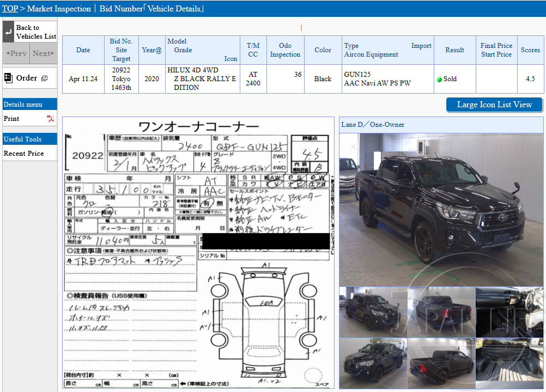Image resolution: width=546 pixels, height=392 pixels.
Task: Open the Order clipboard icon
Action: click(x=9, y=78)
